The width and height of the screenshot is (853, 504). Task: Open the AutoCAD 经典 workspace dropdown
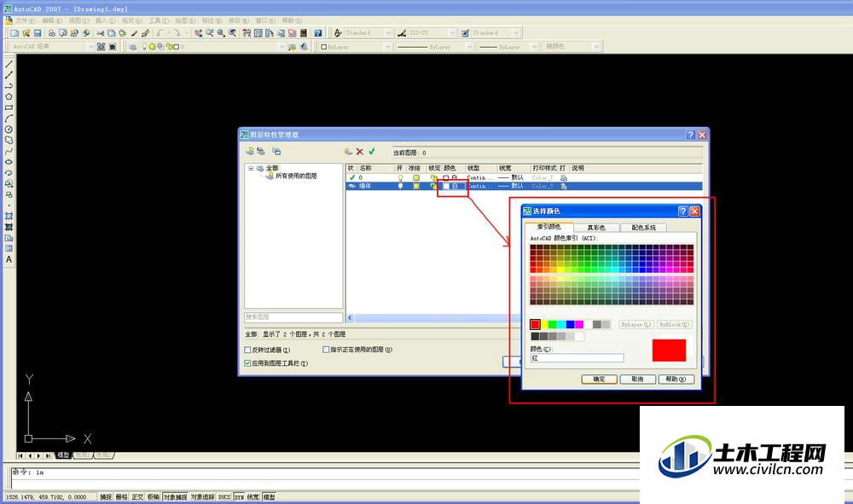91,47
